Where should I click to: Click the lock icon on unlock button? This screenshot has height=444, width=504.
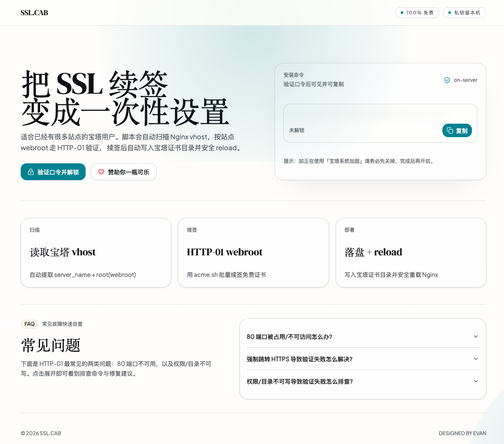[x=31, y=172]
